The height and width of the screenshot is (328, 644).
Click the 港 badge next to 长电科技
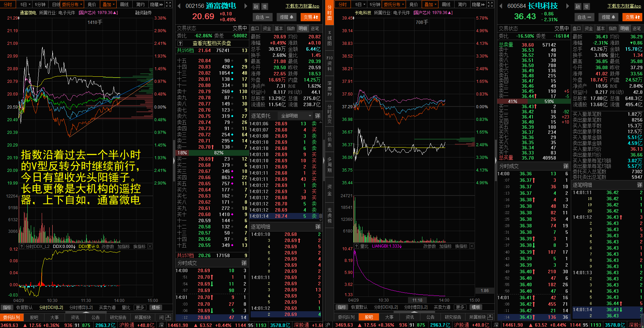pos(587,7)
